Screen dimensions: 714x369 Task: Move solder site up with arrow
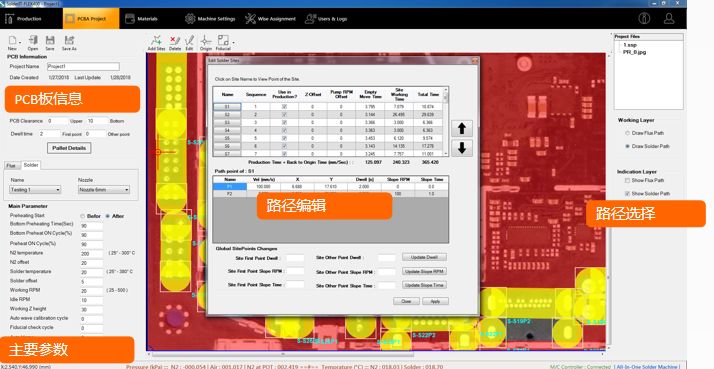(x=462, y=128)
